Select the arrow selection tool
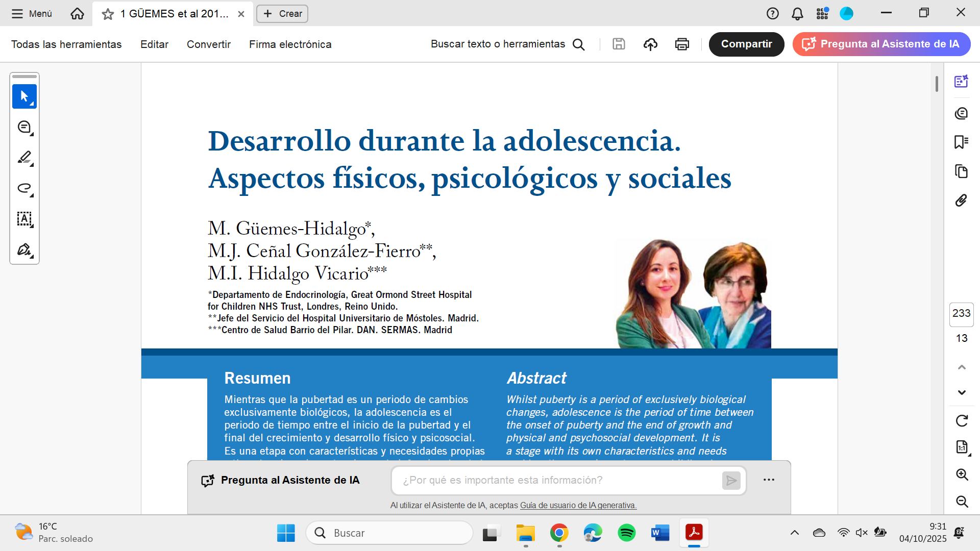 [24, 96]
